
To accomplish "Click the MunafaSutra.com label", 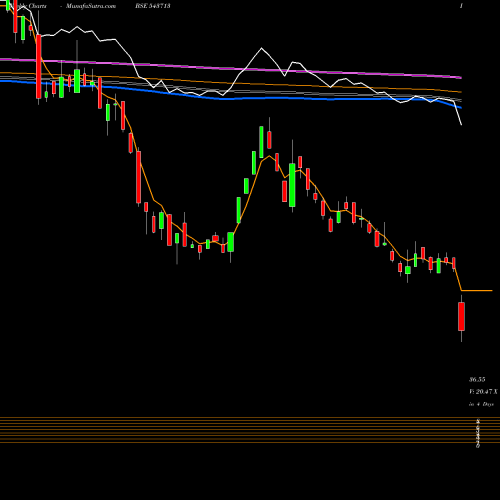I will (91, 6).
